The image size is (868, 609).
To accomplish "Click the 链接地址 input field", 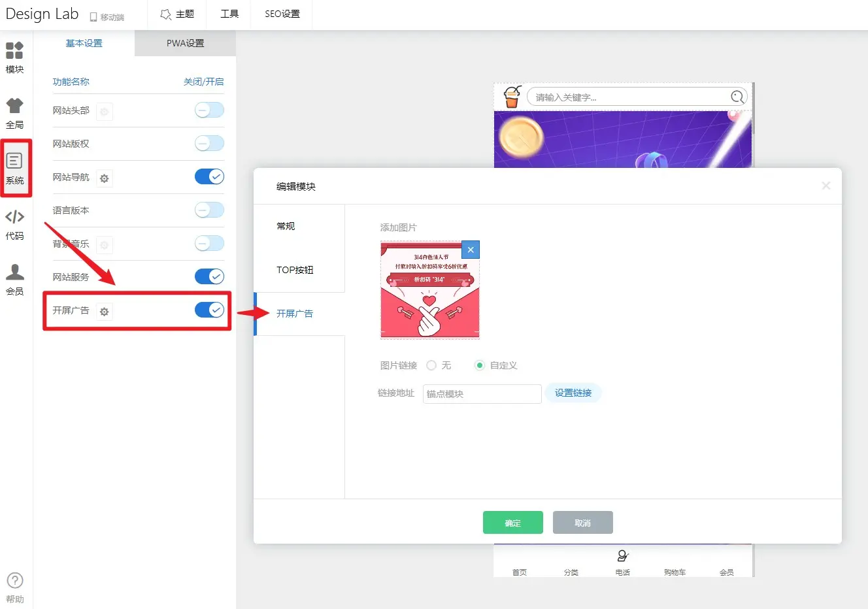I will 482,394.
